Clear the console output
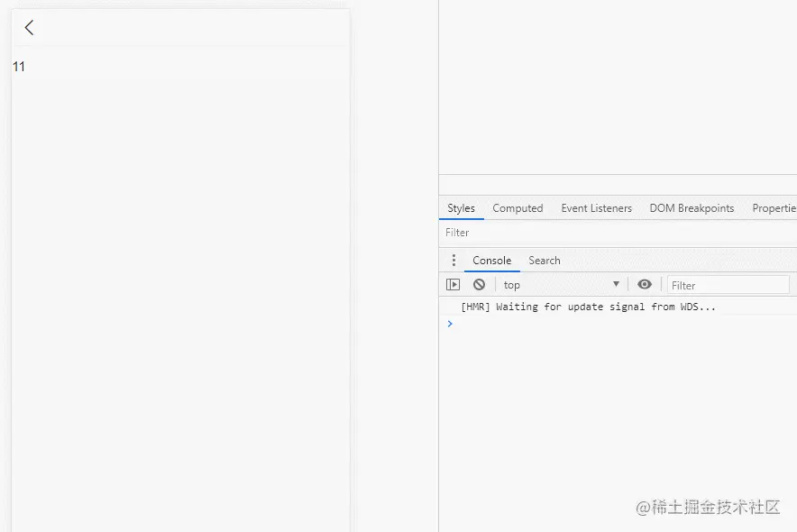797x532 pixels. pos(479,285)
